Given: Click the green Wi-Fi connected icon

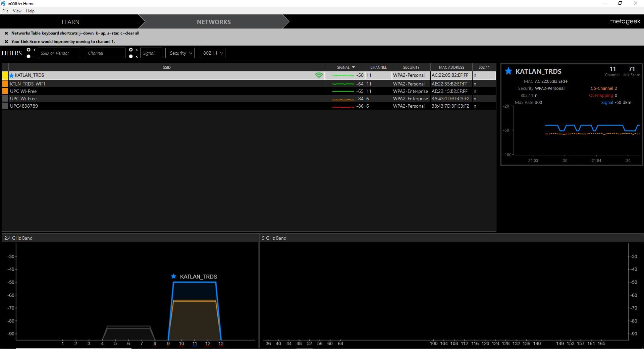Looking at the screenshot, I should coord(319,75).
